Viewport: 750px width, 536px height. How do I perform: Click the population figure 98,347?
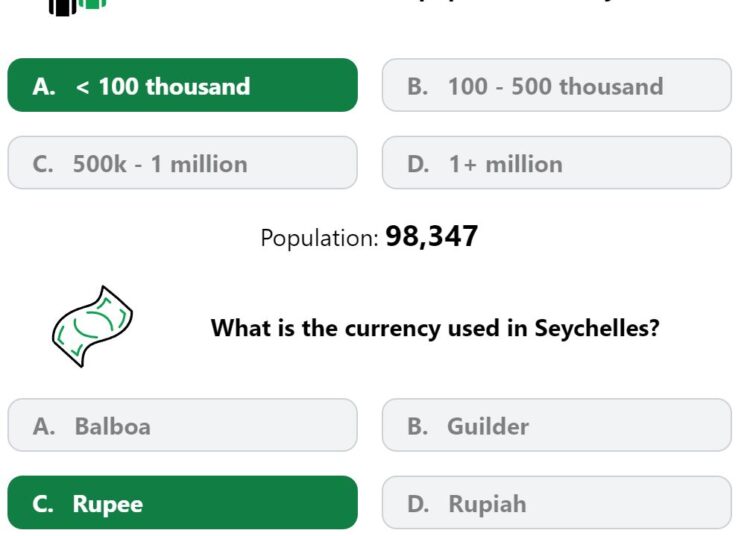coord(431,236)
